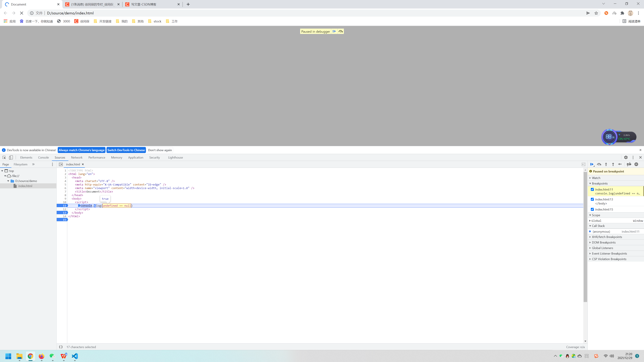Step out of current function
The width and height of the screenshot is (644, 362).
(613, 164)
